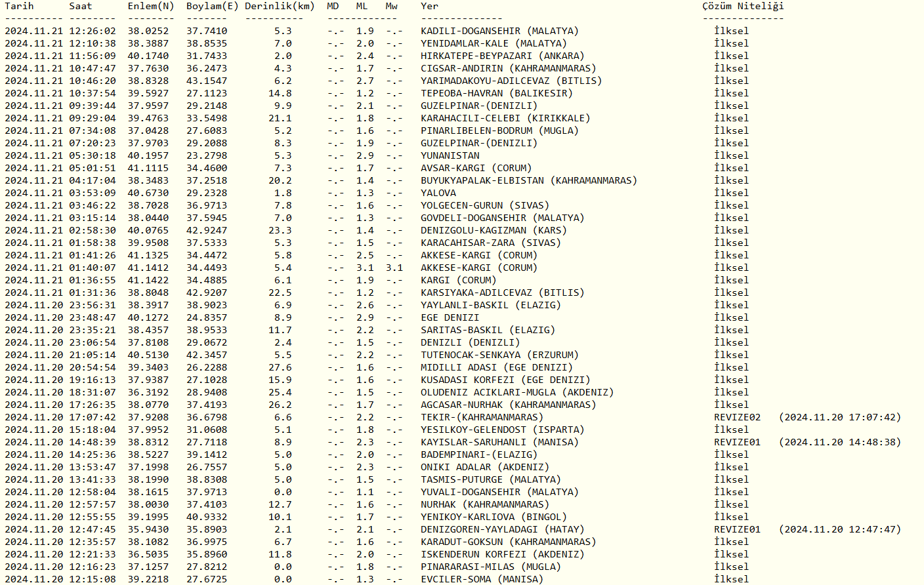The width and height of the screenshot is (924, 585).
Task: Click DENIZLI (DENIZLI) location
Action: [470, 342]
